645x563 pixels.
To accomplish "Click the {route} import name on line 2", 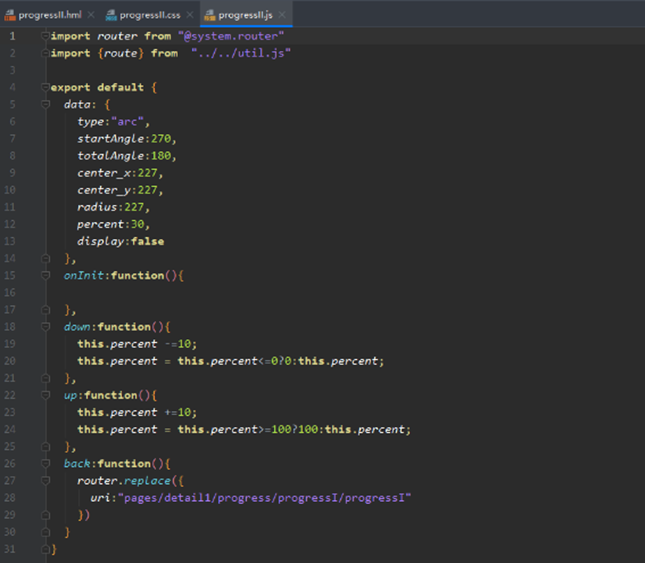I will click(x=121, y=53).
